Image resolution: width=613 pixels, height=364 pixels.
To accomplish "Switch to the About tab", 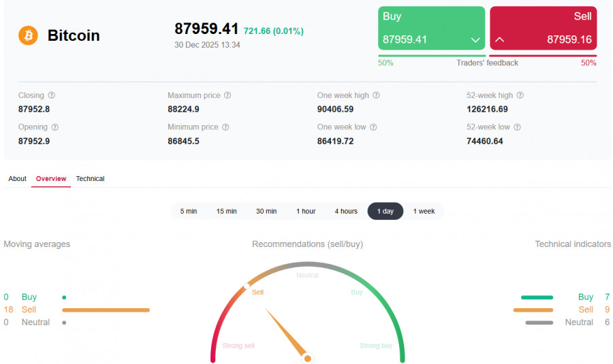I will [18, 178].
